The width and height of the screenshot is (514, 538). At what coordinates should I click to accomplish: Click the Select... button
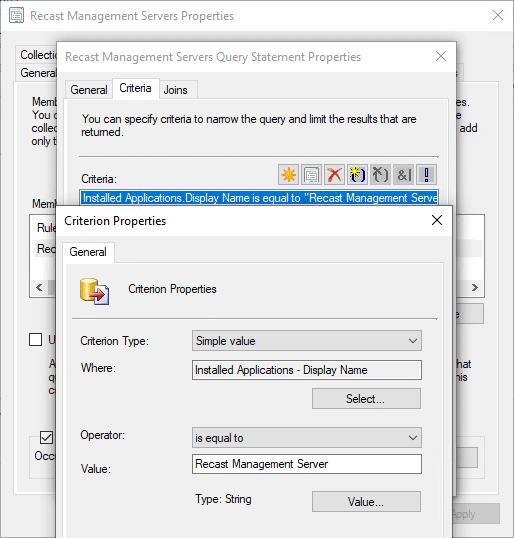(x=366, y=399)
